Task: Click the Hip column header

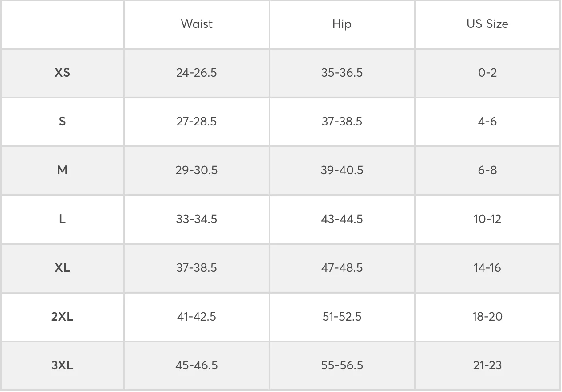Action: tap(342, 24)
